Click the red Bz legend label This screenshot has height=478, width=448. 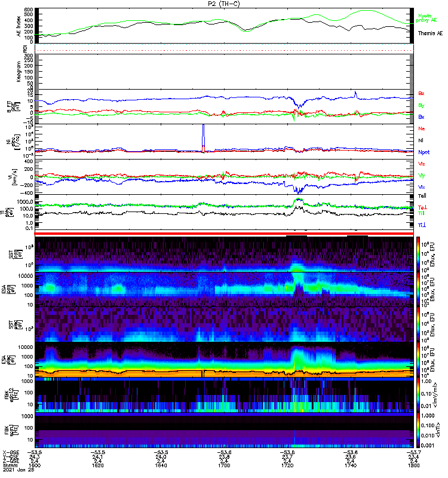(421, 93)
